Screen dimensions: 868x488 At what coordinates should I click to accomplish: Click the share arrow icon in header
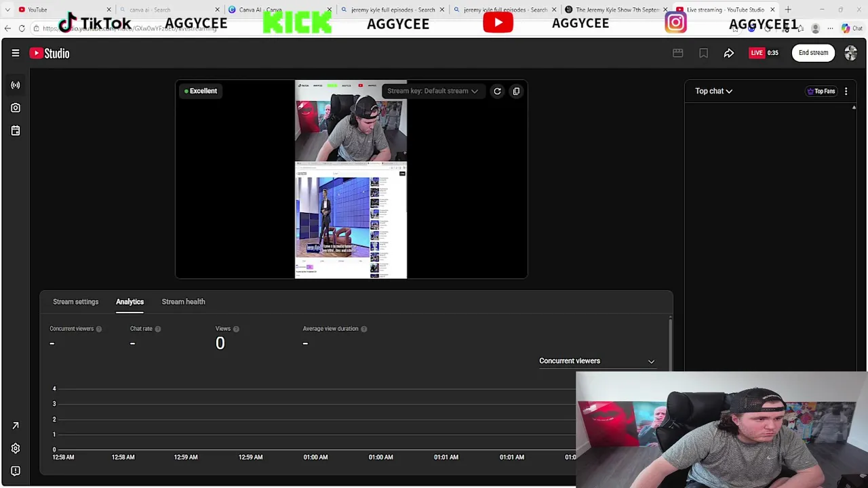[728, 53]
